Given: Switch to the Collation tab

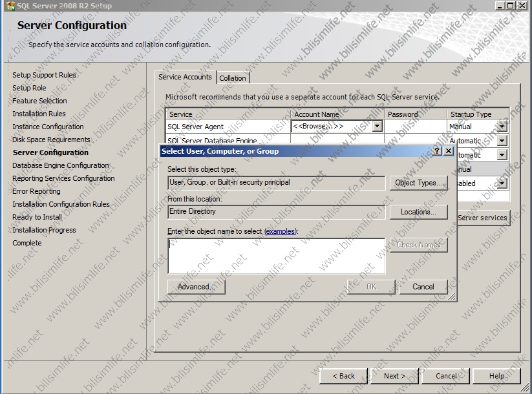Looking at the screenshot, I should click(233, 78).
